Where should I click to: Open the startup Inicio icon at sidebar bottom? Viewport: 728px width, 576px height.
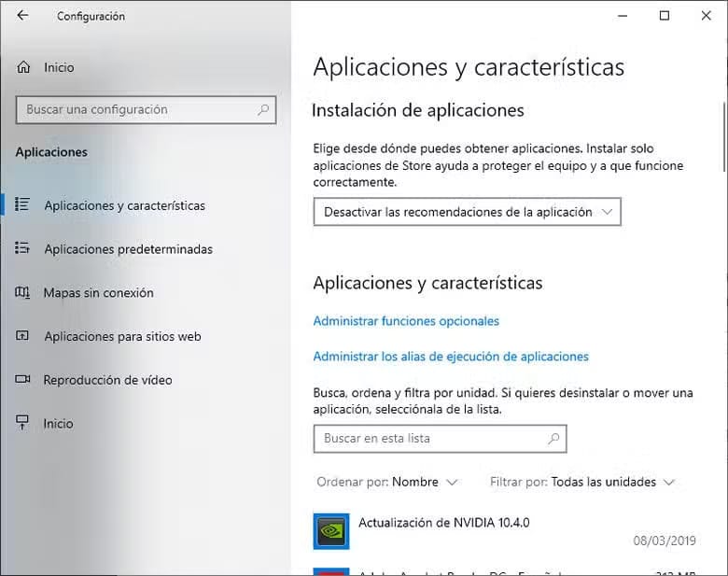(x=22, y=422)
